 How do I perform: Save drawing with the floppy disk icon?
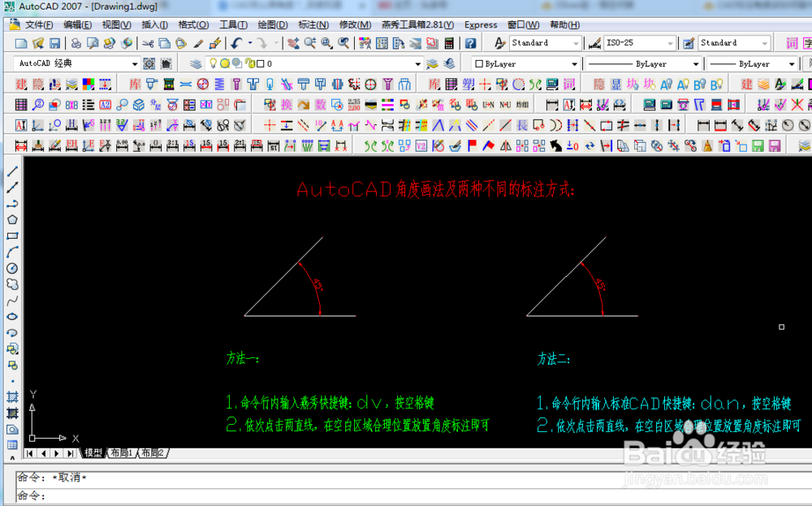(54, 44)
